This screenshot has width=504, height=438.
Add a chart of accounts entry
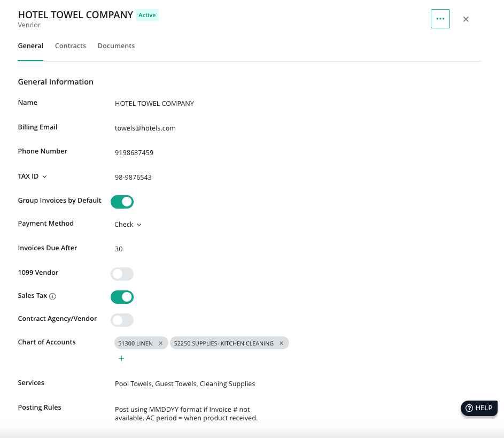coord(121,358)
